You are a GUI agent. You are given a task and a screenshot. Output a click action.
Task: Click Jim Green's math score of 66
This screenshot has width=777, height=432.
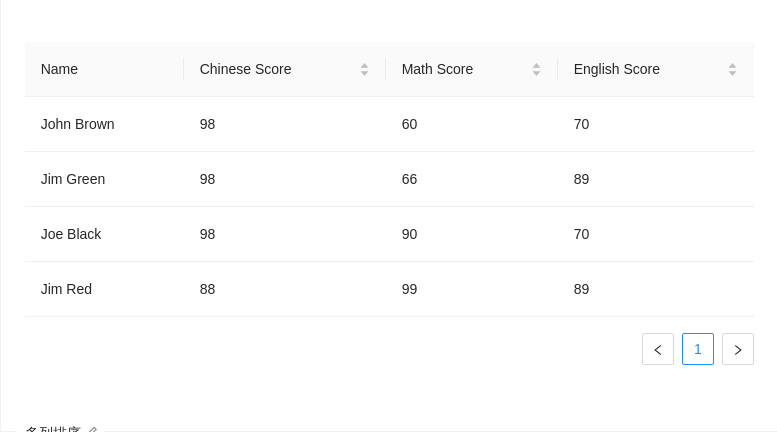click(410, 179)
